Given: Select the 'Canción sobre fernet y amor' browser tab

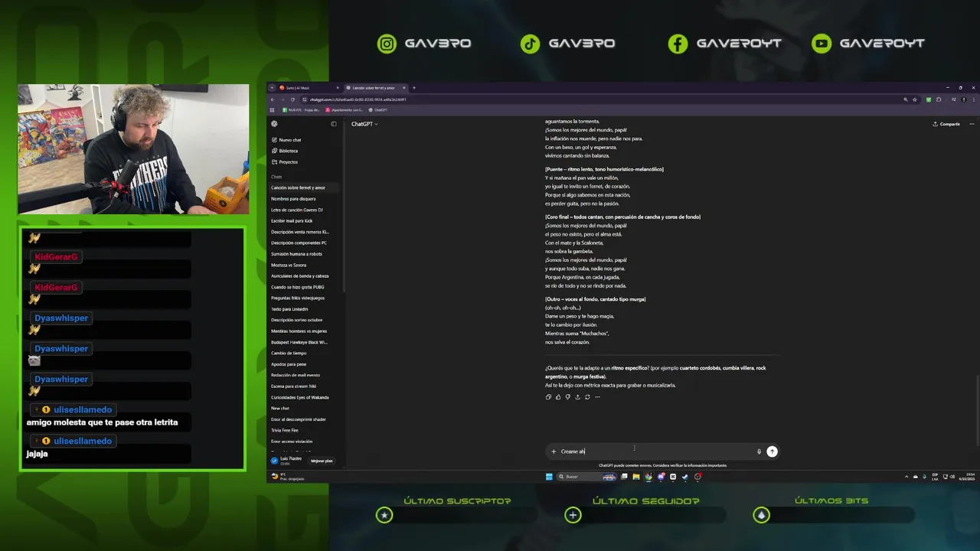Looking at the screenshot, I should [375, 88].
